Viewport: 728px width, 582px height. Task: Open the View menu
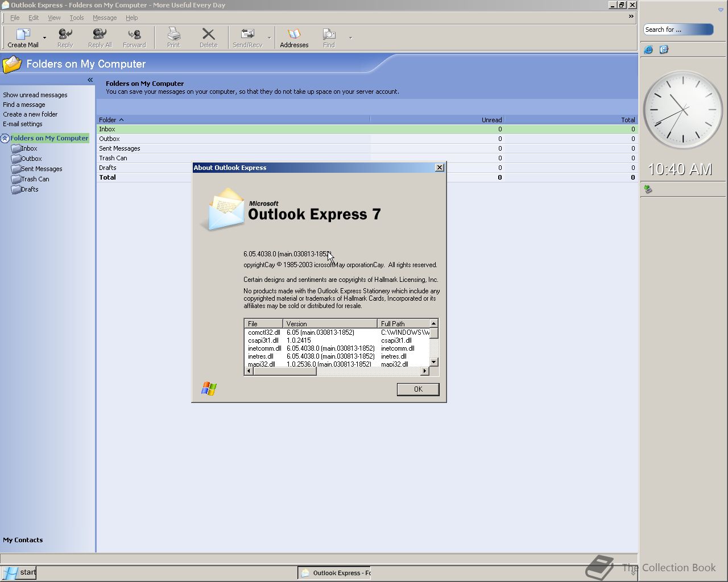click(x=54, y=18)
